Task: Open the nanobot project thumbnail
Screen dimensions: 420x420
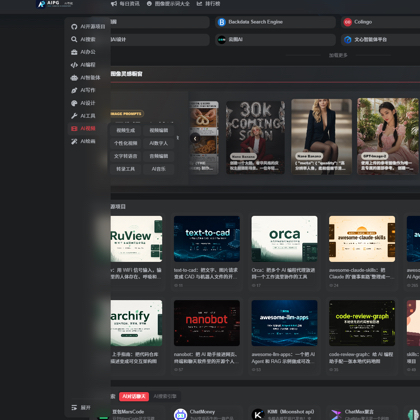Action: pyautogui.click(x=207, y=323)
